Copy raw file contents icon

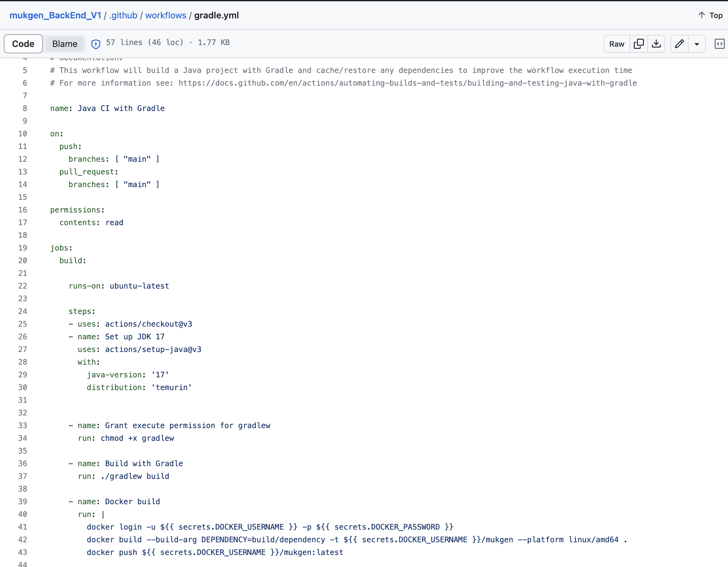point(638,44)
